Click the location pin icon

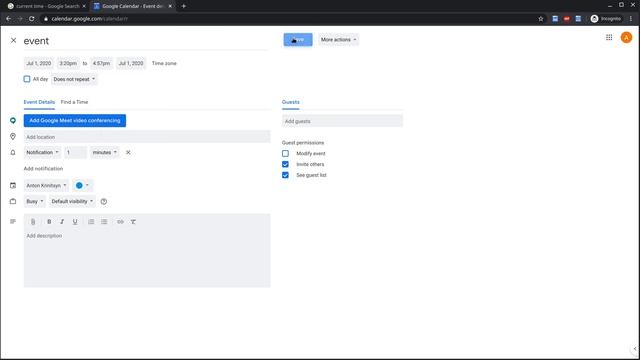point(13,137)
